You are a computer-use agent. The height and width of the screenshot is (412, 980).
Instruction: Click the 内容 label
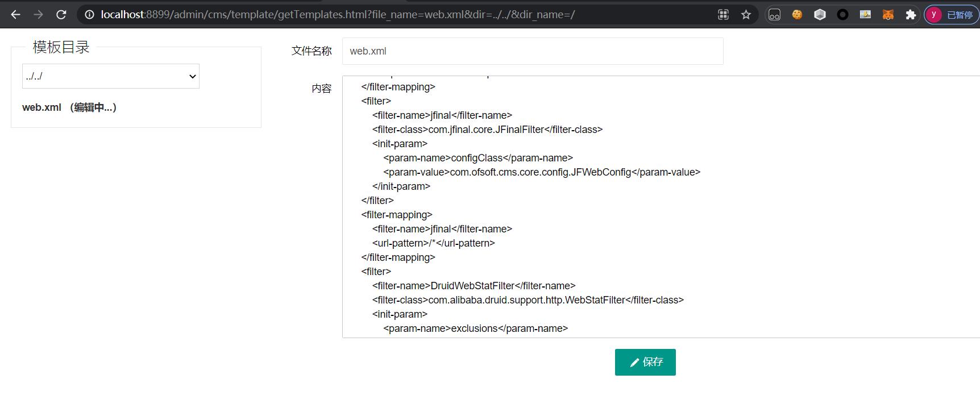322,89
